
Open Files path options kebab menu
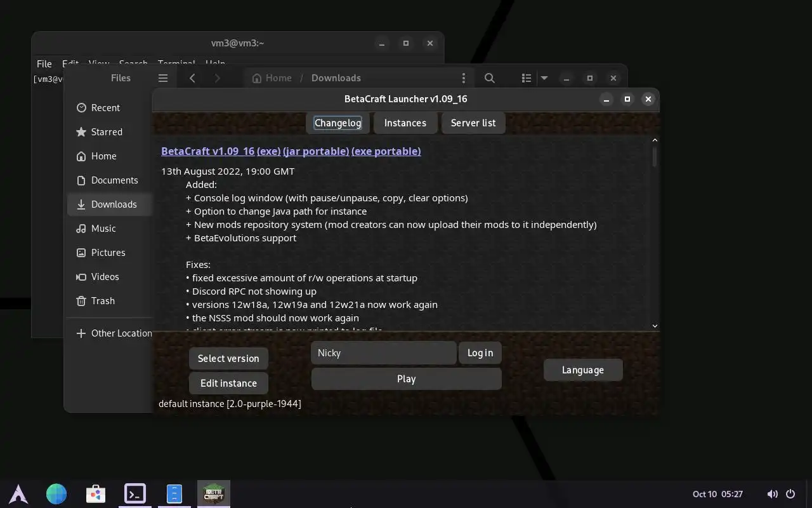coord(464,78)
